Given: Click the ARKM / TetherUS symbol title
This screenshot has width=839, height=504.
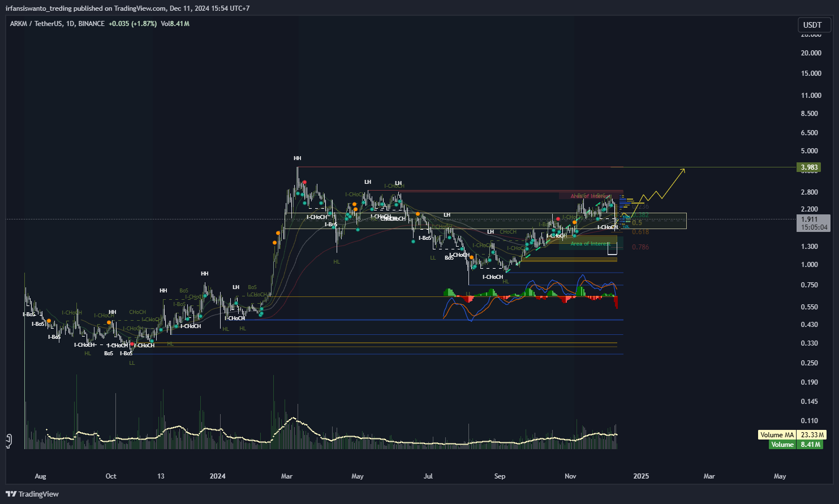Looking at the screenshot, I should pos(35,24).
